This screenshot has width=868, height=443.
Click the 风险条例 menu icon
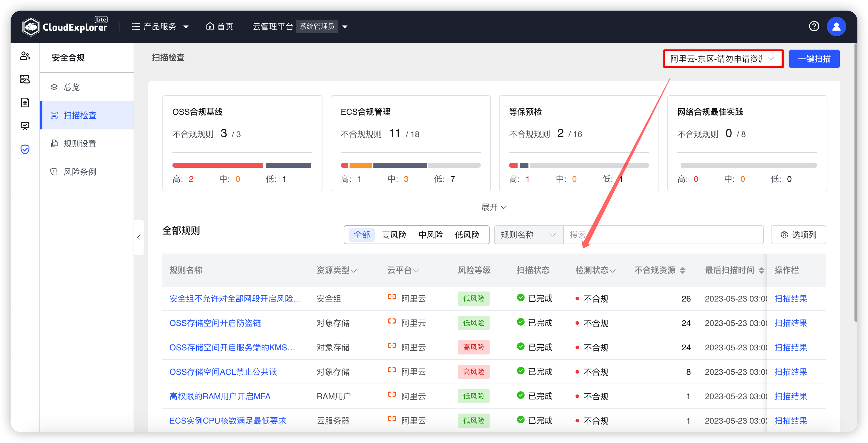(54, 172)
